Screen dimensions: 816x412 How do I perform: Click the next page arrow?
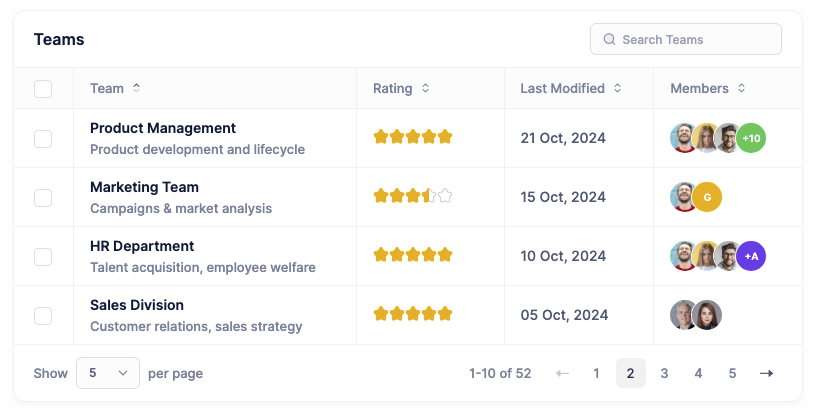[766, 373]
